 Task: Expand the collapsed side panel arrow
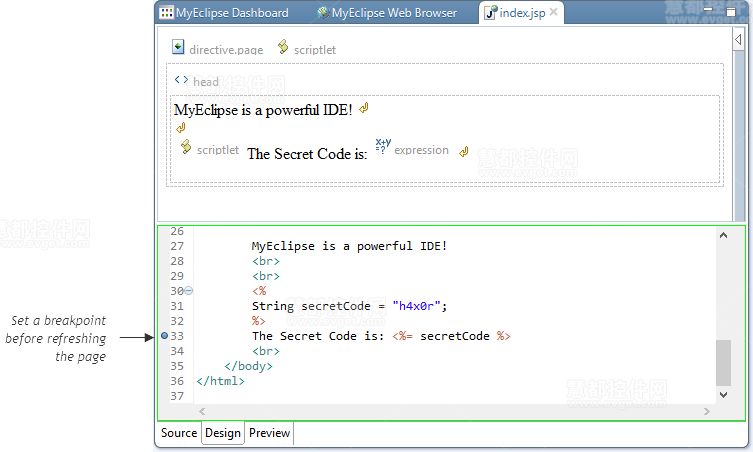[x=738, y=39]
